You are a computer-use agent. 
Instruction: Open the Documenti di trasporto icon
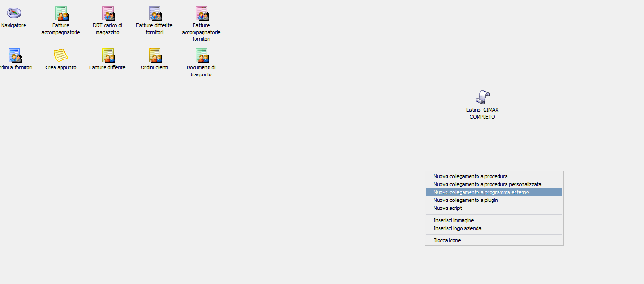[202, 55]
